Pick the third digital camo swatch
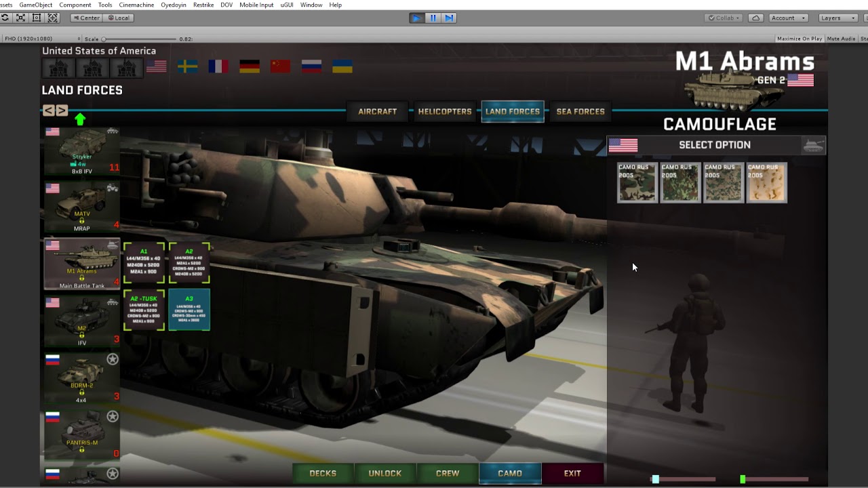 [724, 182]
